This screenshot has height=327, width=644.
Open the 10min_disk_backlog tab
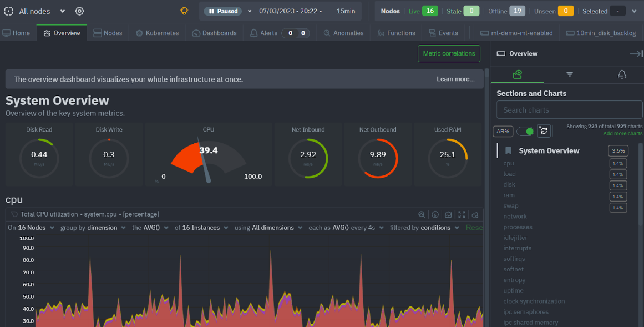[601, 33]
